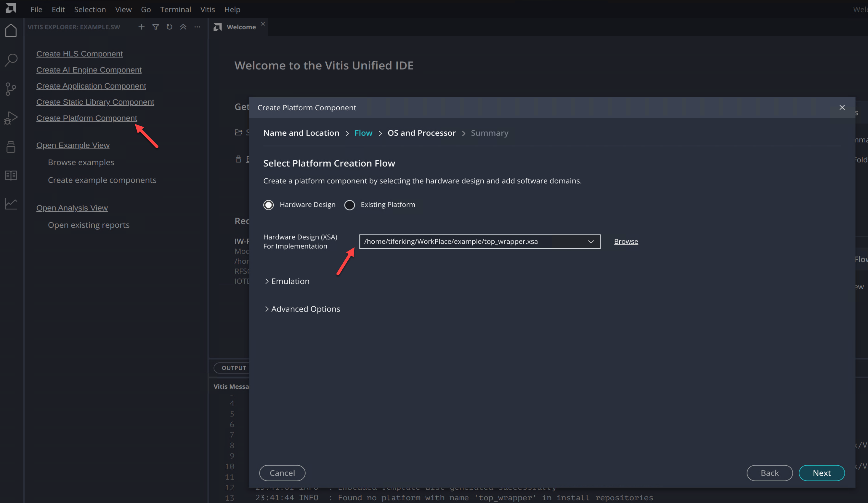
Task: Click the Back button
Action: pos(769,473)
